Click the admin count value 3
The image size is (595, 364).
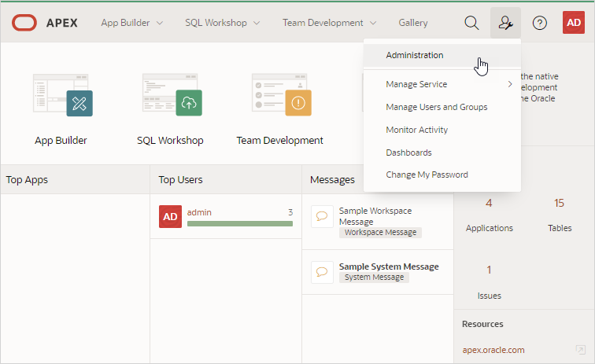click(290, 212)
